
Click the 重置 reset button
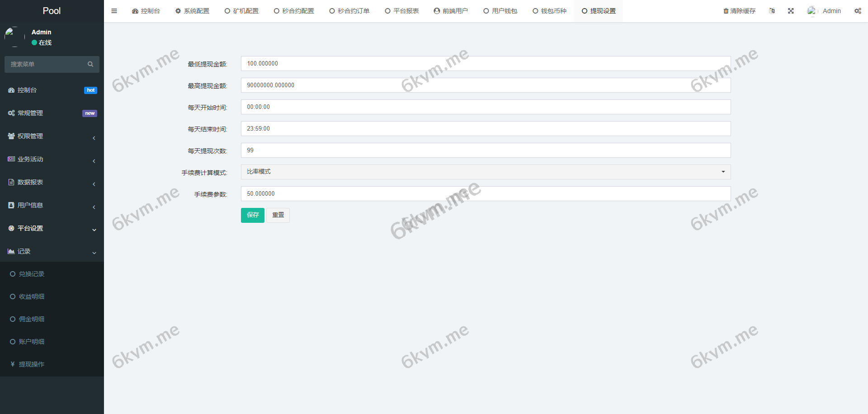pos(278,215)
